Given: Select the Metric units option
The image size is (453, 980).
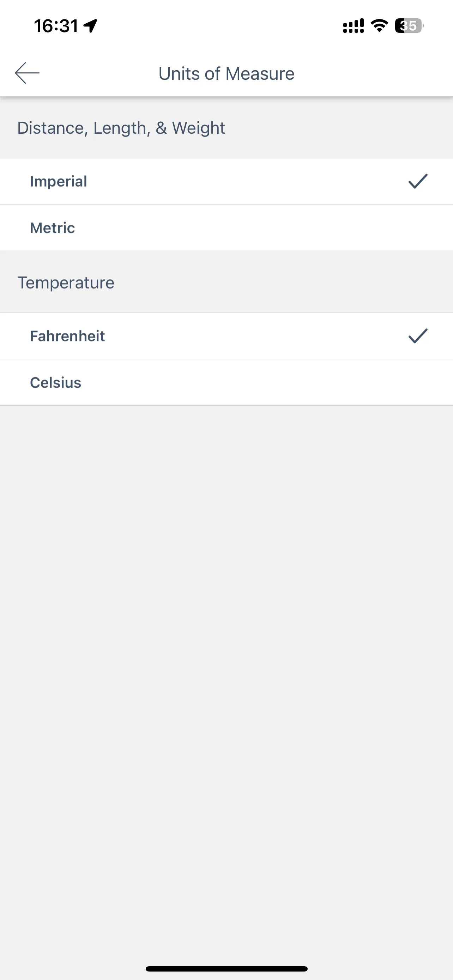Looking at the screenshot, I should [x=226, y=228].
